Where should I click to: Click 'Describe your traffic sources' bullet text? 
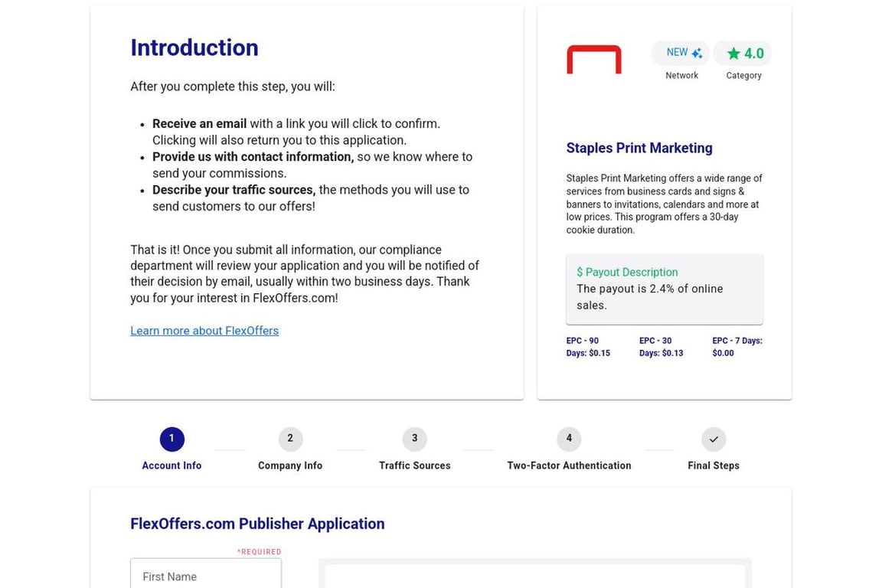click(234, 190)
